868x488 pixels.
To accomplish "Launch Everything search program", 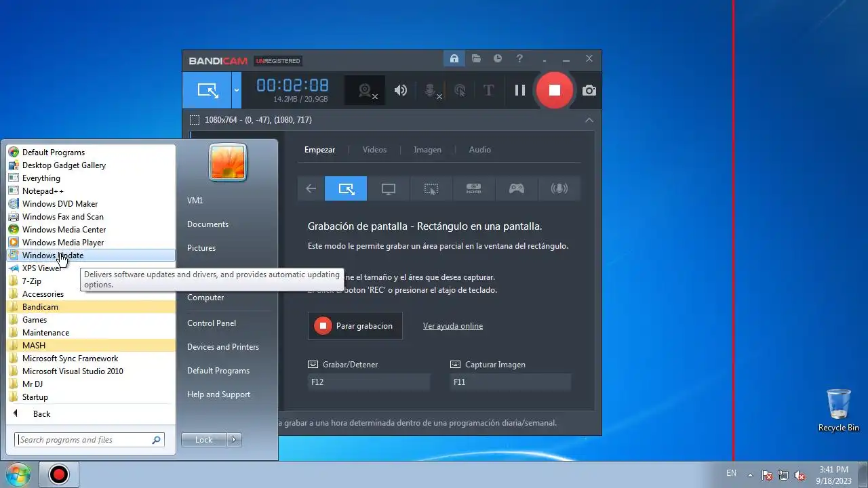I will click(91, 178).
